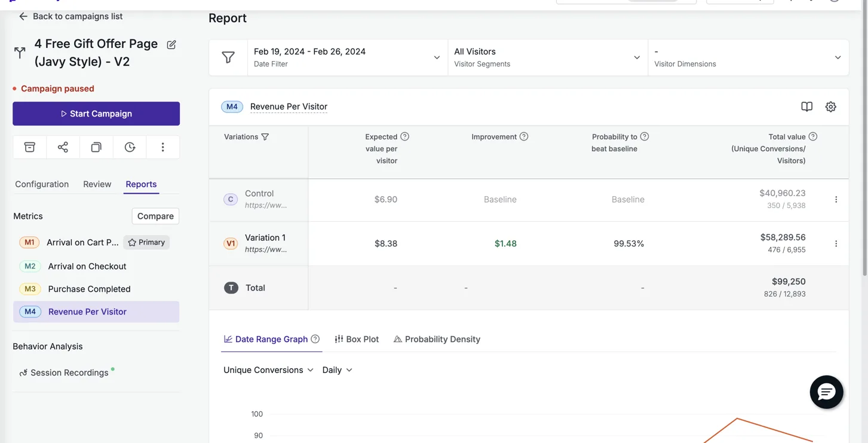Click the Compare metrics button
This screenshot has width=868, height=443.
pyautogui.click(x=155, y=216)
